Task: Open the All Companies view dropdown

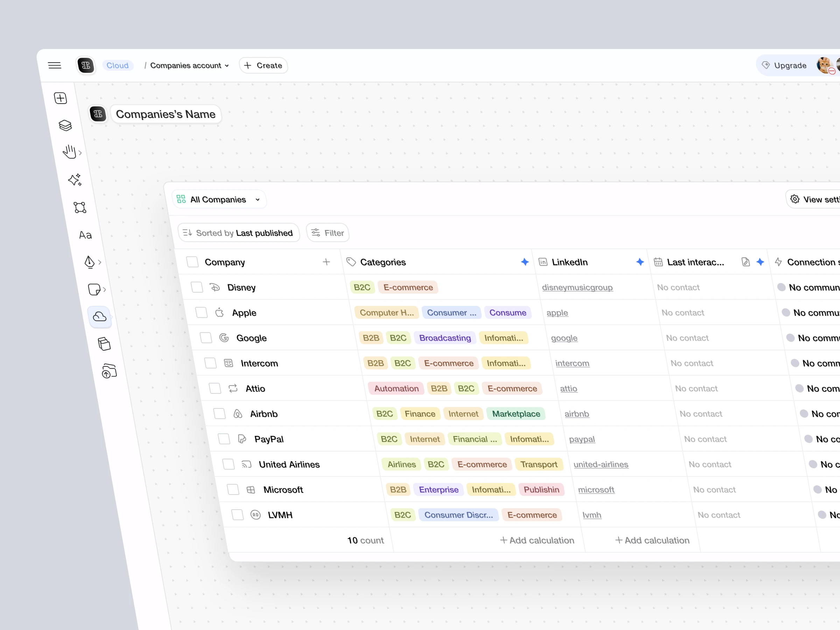Action: click(219, 199)
